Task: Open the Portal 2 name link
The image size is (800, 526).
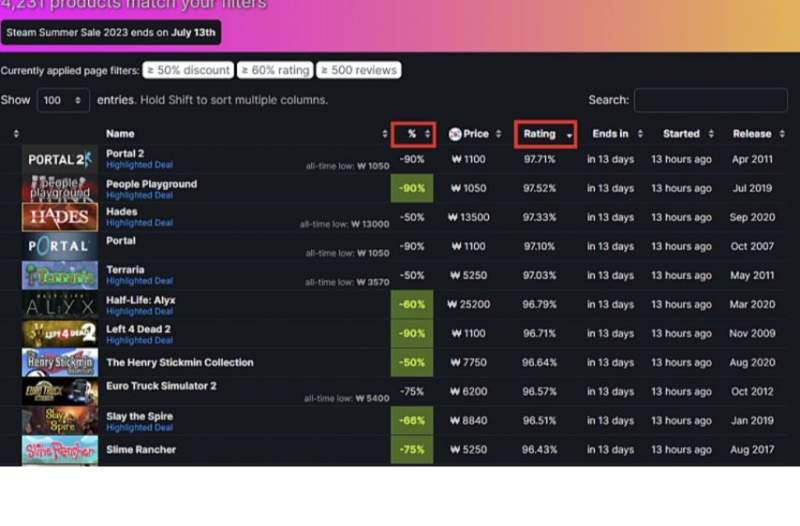Action: [125, 154]
